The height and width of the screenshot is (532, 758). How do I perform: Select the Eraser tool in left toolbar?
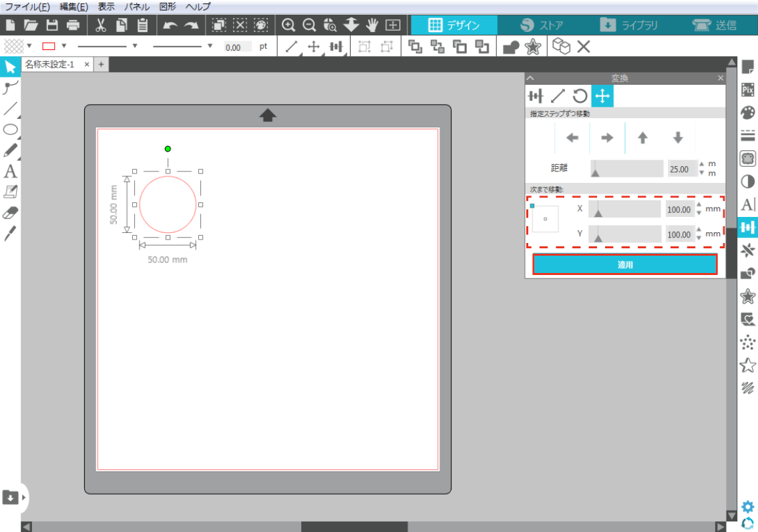tap(10, 213)
